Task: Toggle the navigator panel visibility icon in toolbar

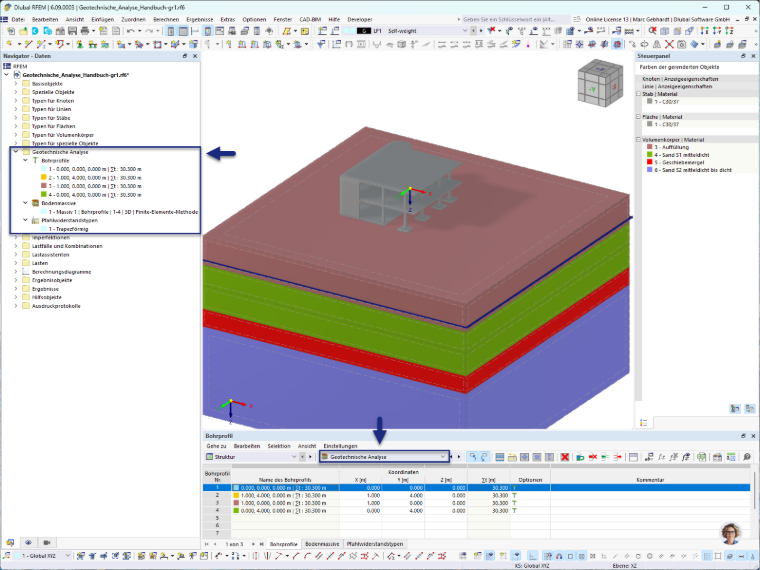Action: click(171, 31)
